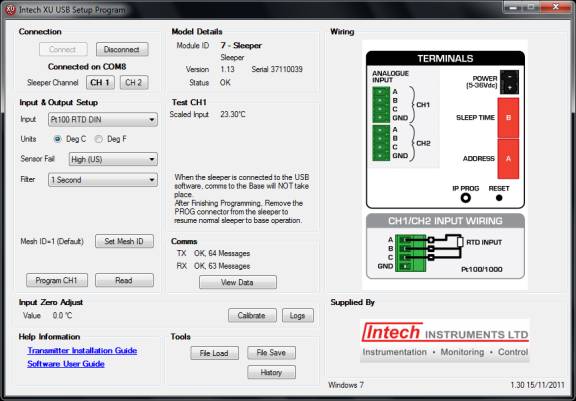576x401 pixels.
Task: Click the Program CH1 button
Action: click(x=57, y=281)
